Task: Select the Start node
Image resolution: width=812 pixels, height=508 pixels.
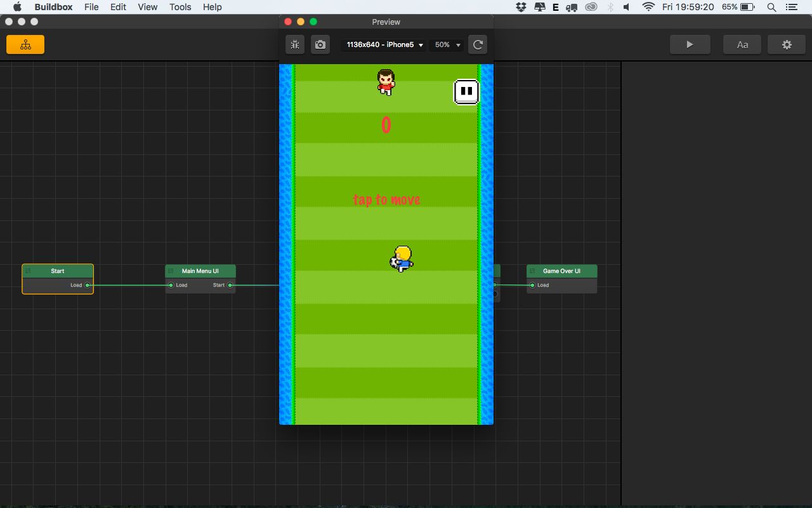Action: click(58, 271)
